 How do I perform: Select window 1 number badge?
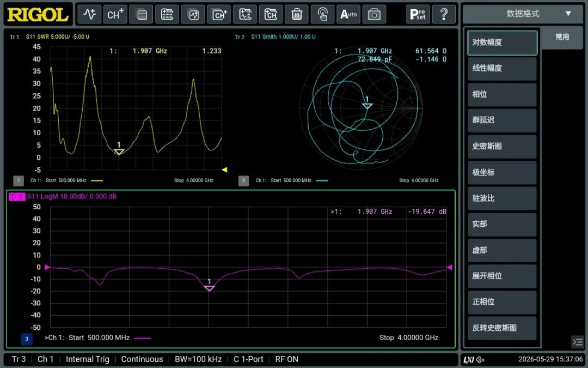[19, 180]
